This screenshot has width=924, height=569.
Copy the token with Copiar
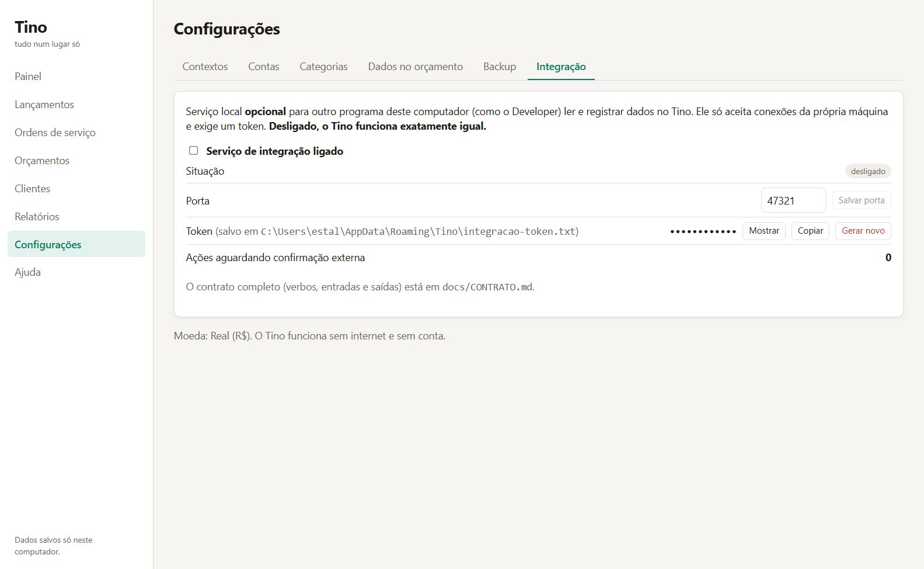point(810,231)
